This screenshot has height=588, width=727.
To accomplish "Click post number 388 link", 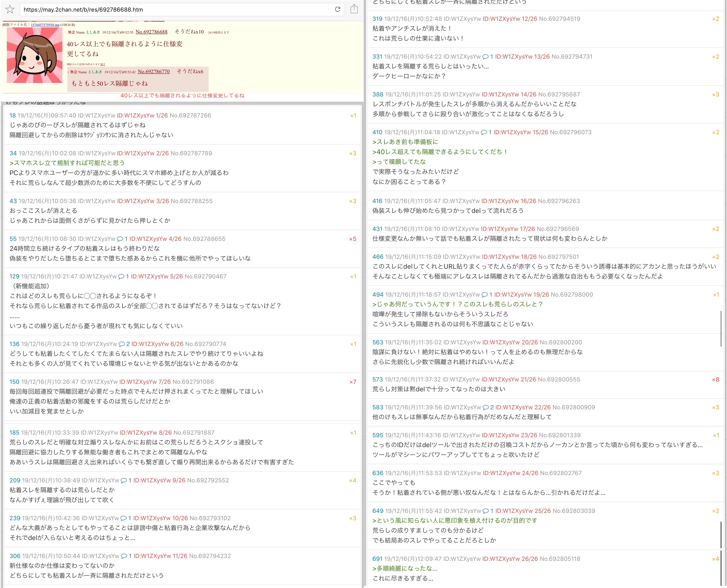I will (x=378, y=94).
